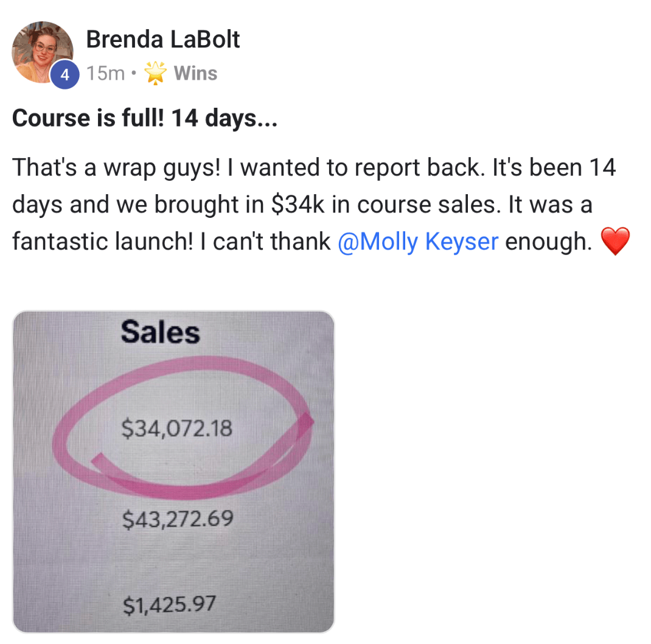Click the $43,272.69 sales figure
Viewport: 651px width, 644px height.
(178, 519)
